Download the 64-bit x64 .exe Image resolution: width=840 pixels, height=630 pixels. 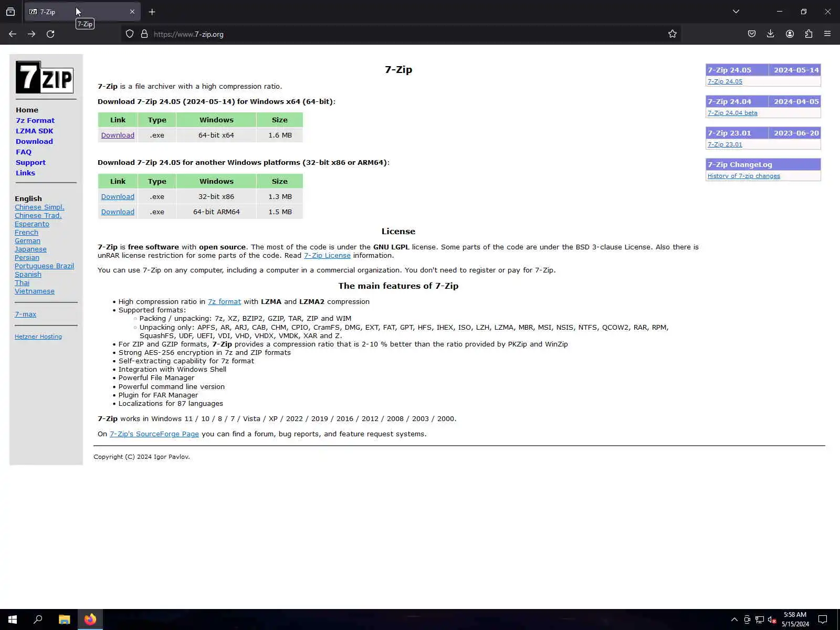point(118,135)
